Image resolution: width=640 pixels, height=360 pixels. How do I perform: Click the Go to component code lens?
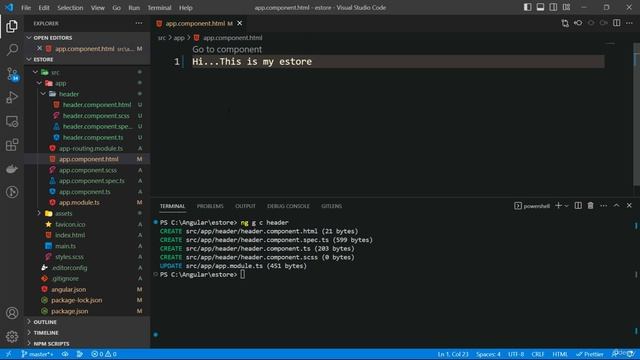click(x=227, y=49)
